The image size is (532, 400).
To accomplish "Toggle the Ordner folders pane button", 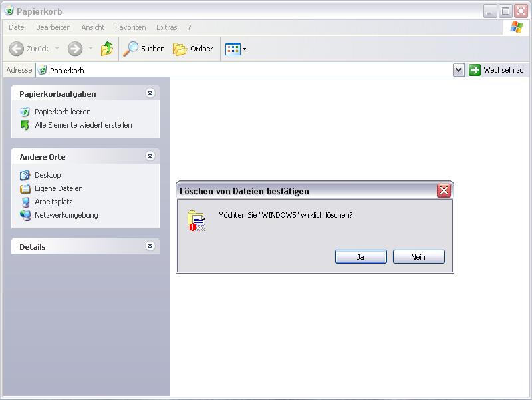I will coord(193,49).
